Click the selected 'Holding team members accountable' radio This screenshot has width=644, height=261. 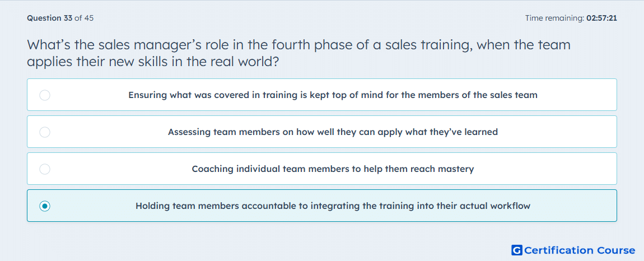(x=45, y=206)
